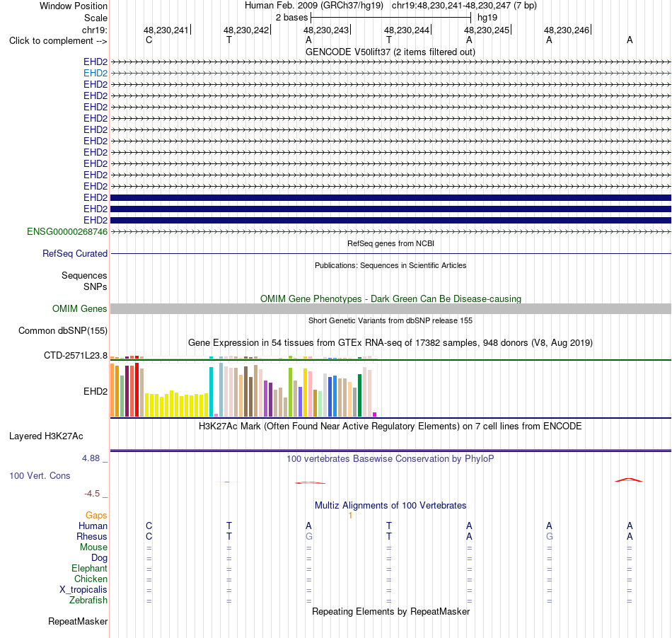The image size is (672, 638).
Task: Click the orange Gaps label
Action: point(96,516)
